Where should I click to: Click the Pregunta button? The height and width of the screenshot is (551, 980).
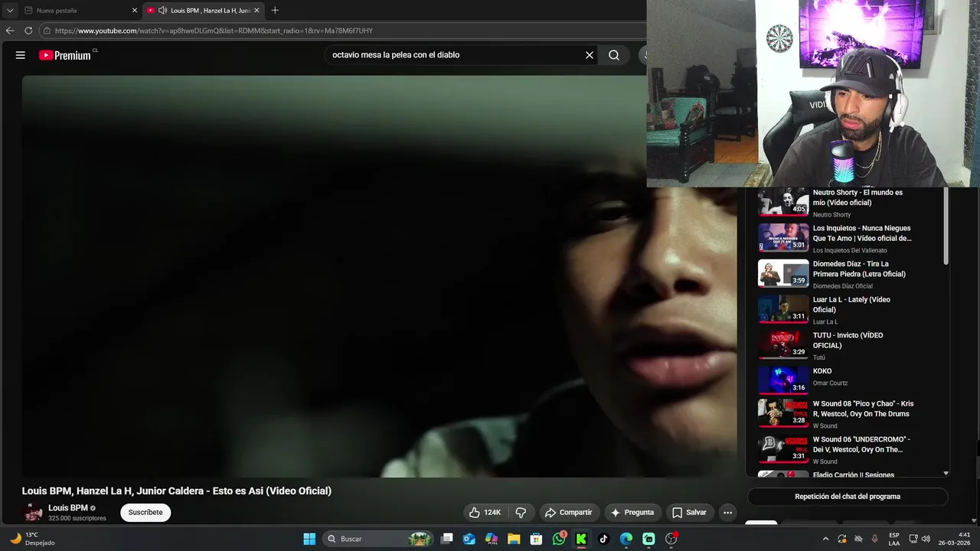point(632,512)
